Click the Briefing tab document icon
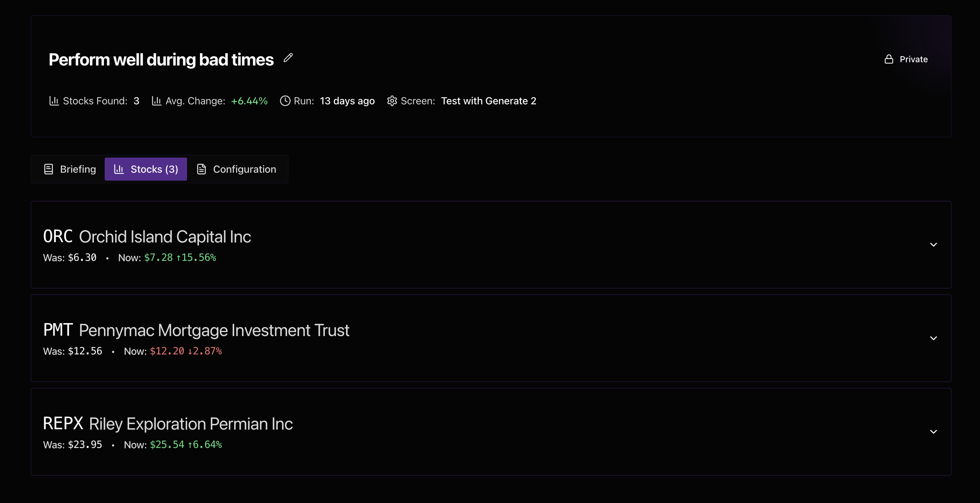This screenshot has height=503, width=980. coord(48,169)
